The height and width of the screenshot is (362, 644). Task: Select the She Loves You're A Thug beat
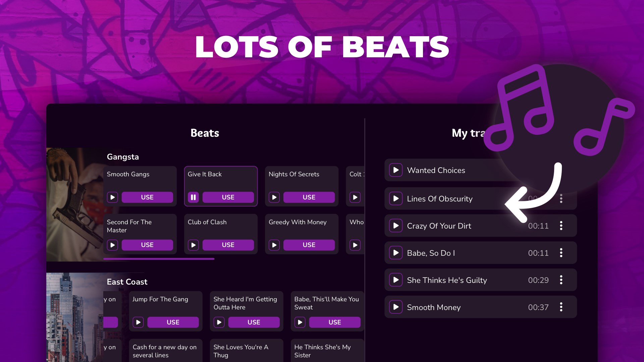click(246, 351)
